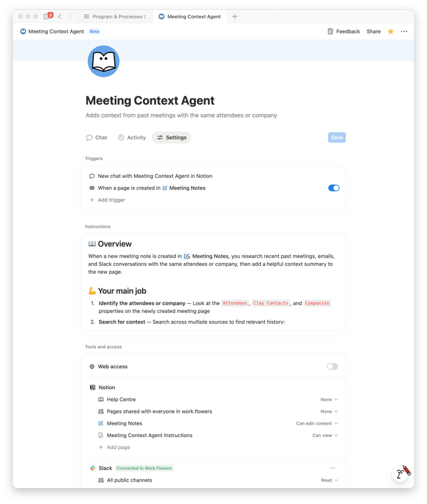Open Help Centre permission dropdown

point(329,399)
